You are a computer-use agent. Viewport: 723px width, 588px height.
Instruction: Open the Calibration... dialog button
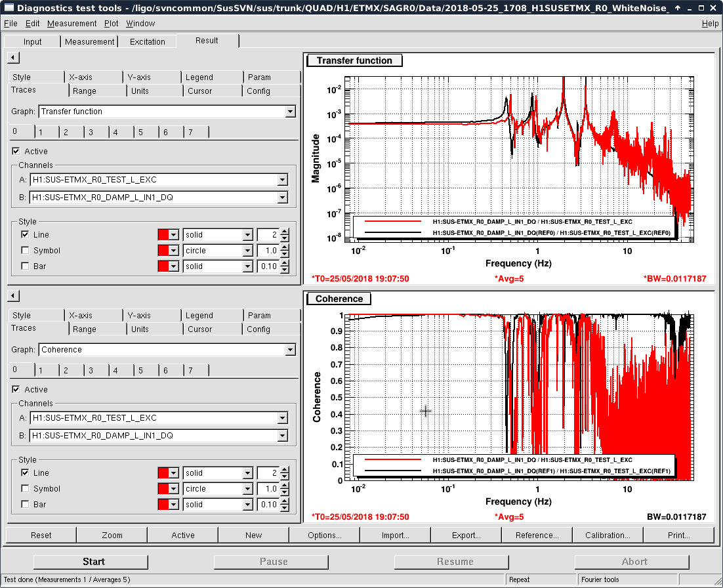pos(608,535)
